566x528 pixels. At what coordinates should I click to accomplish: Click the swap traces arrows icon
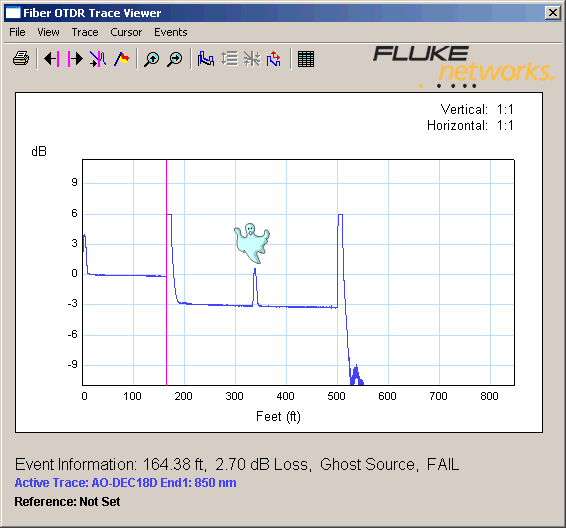274,58
